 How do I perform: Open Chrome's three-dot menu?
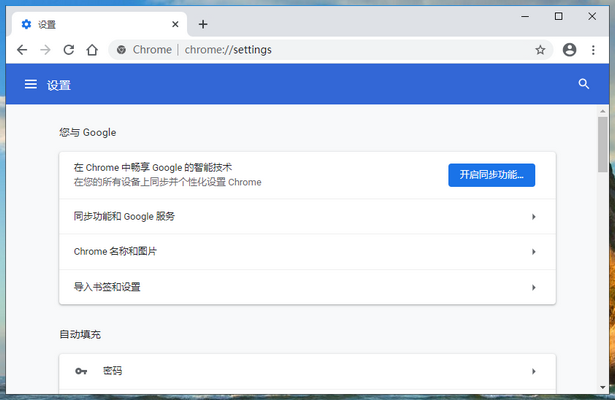click(593, 50)
